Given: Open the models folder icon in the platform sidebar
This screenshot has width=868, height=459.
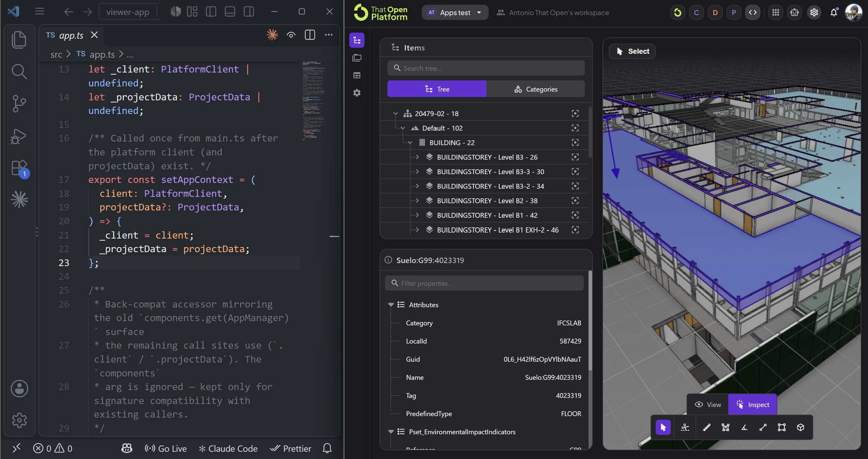Looking at the screenshot, I should click(357, 58).
